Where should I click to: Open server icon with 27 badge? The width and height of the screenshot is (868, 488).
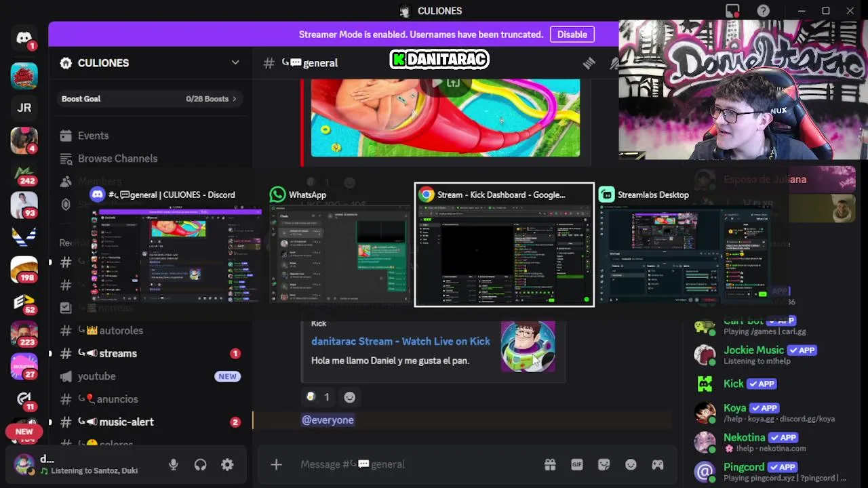click(24, 367)
